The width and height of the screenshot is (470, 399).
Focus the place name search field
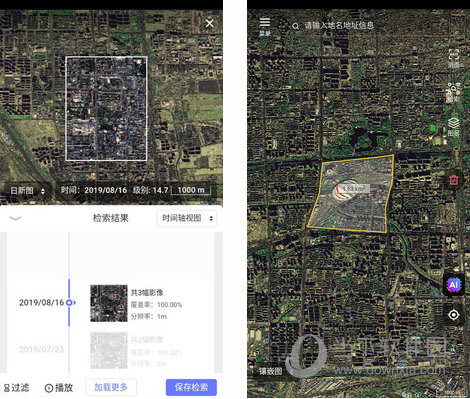pyautogui.click(x=339, y=26)
